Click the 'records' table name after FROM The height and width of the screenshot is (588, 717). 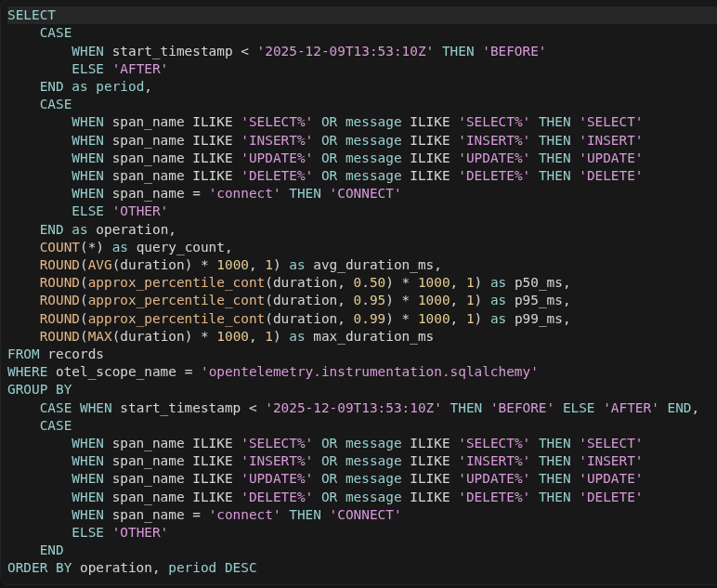tap(75, 354)
